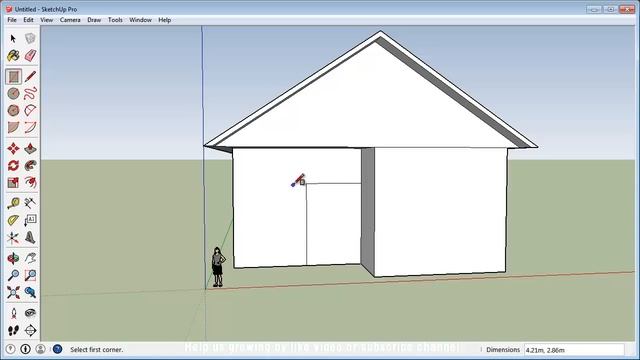Open the Draw menu

[94, 20]
